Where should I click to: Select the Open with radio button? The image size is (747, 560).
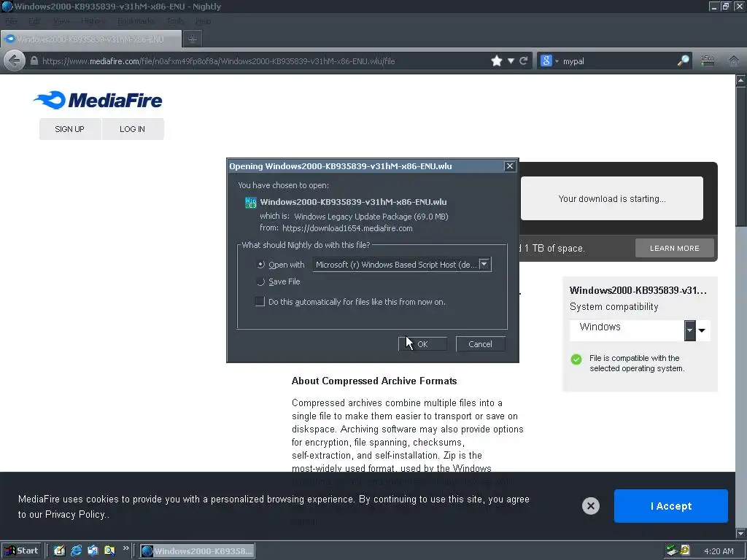[x=260, y=264]
